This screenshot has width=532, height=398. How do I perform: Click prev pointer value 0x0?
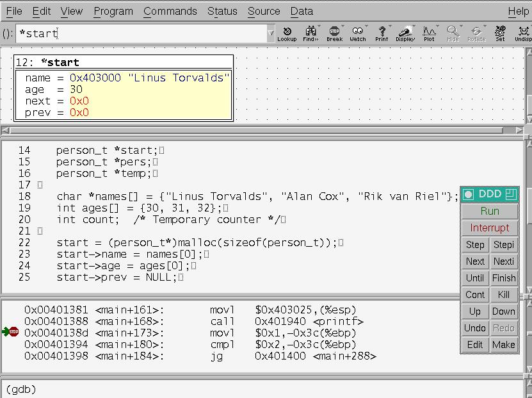79,112
